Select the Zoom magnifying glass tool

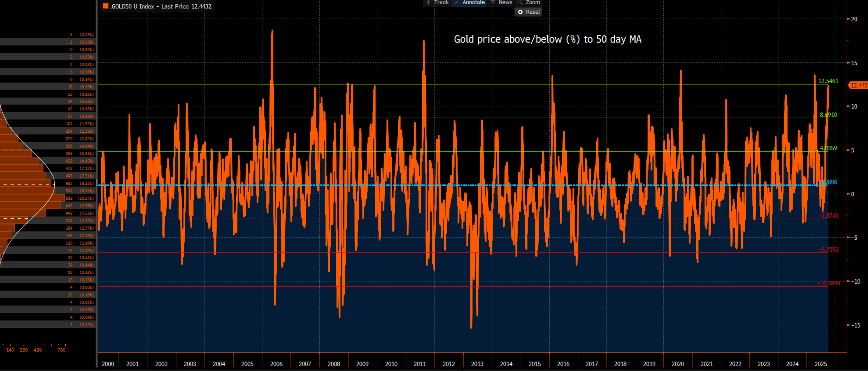pyautogui.click(x=529, y=3)
